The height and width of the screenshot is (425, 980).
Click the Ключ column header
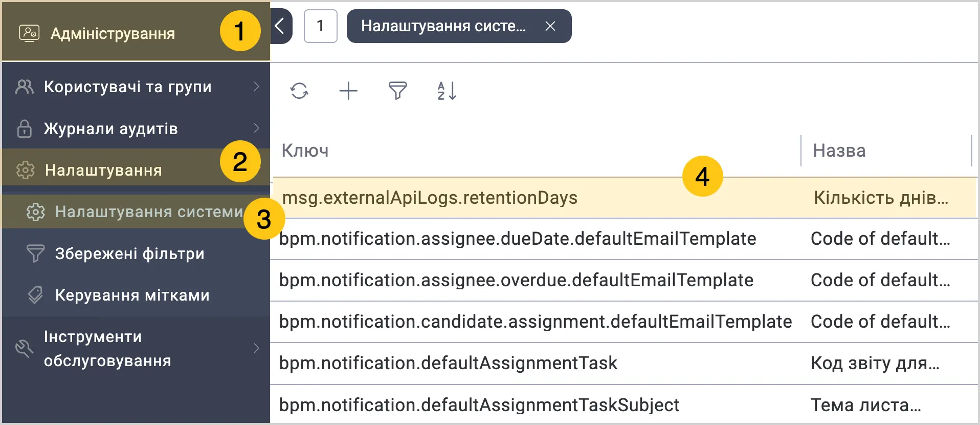(305, 151)
